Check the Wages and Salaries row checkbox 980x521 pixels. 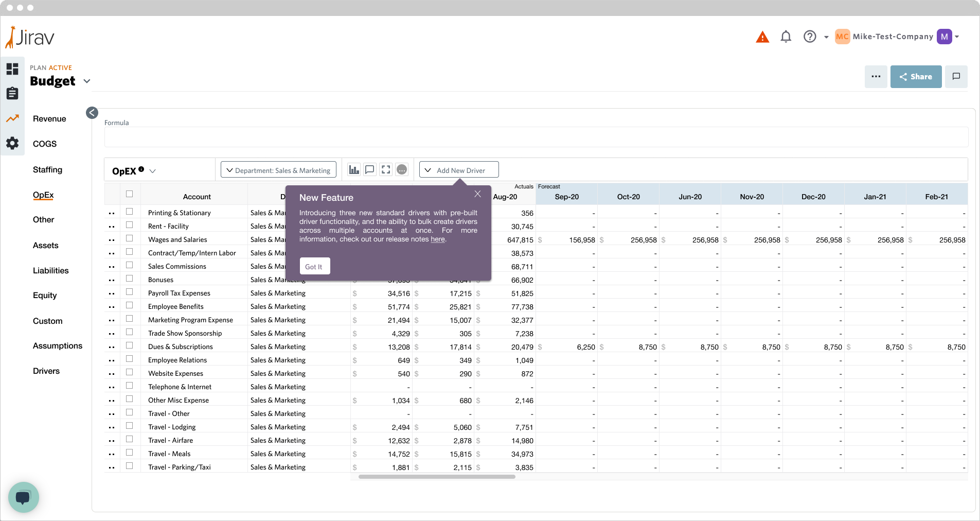pos(130,238)
